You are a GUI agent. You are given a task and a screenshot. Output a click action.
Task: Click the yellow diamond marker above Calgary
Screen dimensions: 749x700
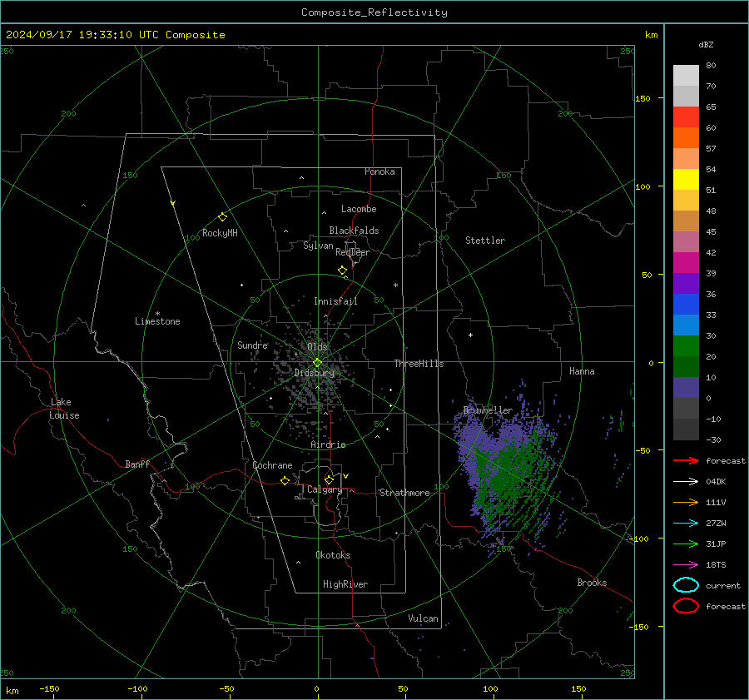pos(329,479)
